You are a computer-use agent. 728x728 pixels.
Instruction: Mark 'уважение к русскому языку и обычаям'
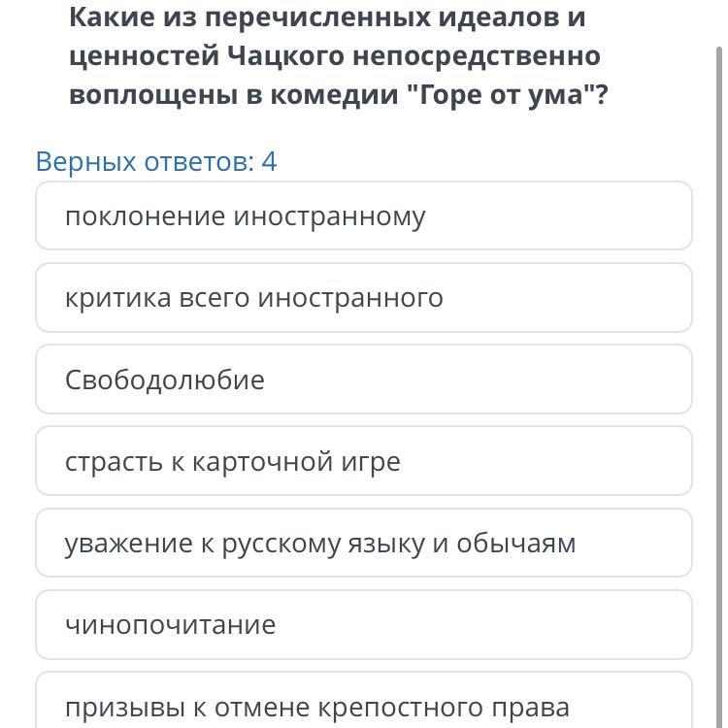[364, 543]
